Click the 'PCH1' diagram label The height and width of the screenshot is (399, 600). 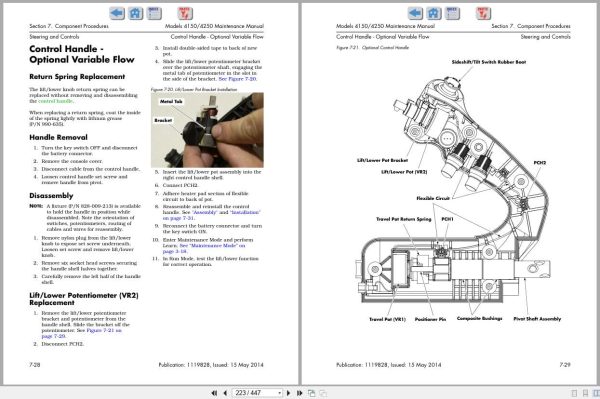(447, 219)
